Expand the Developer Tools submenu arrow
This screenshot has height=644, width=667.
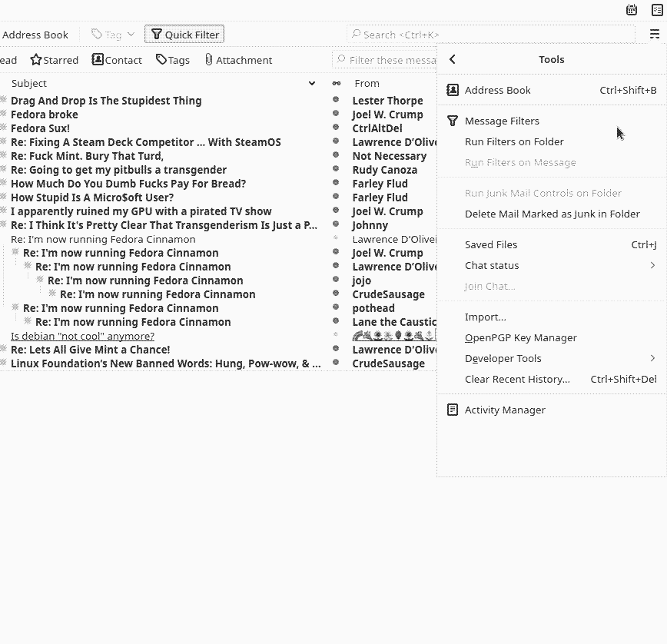652,359
